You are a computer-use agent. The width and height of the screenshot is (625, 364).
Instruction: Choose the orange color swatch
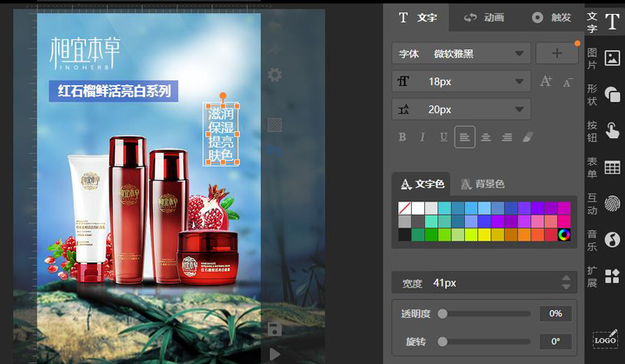coord(523,235)
